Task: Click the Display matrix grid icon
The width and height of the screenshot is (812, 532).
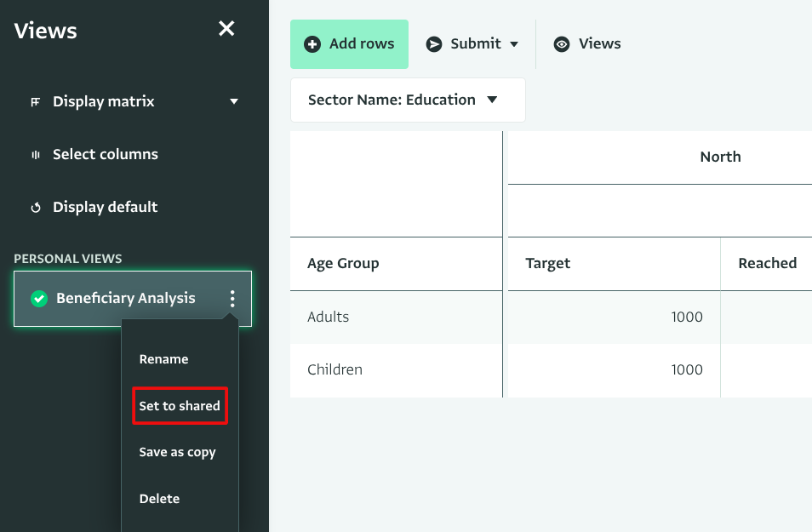Action: [35, 102]
